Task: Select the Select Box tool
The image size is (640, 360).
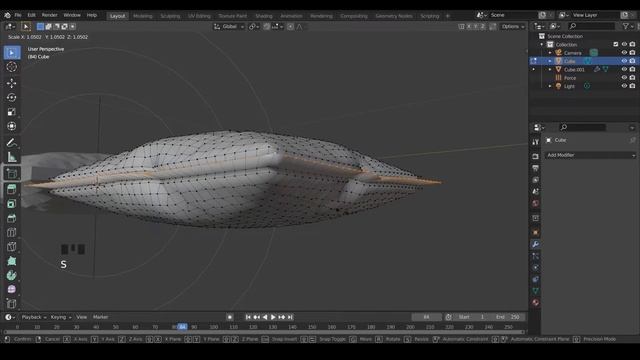Action: 12,53
